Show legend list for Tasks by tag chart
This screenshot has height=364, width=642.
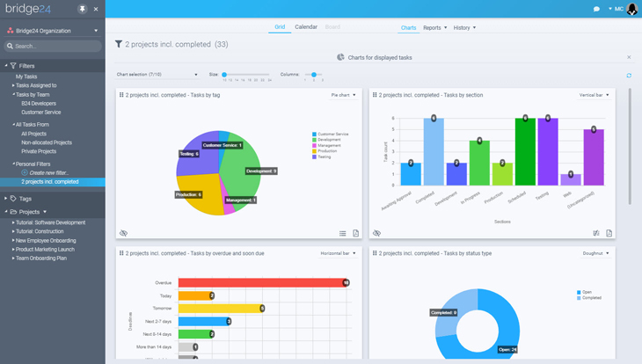coord(343,233)
